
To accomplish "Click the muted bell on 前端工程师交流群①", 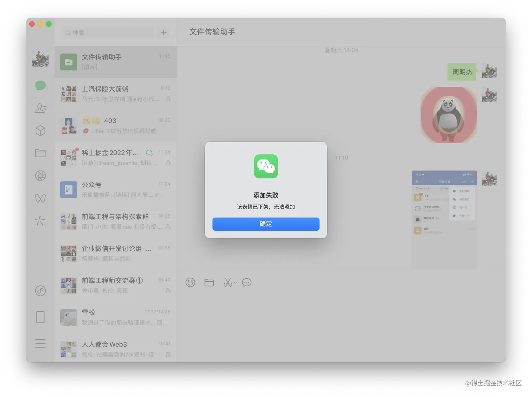I will click(x=168, y=291).
